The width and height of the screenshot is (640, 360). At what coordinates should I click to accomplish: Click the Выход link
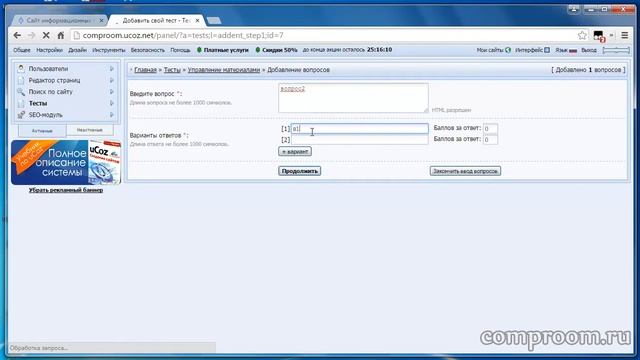point(589,50)
